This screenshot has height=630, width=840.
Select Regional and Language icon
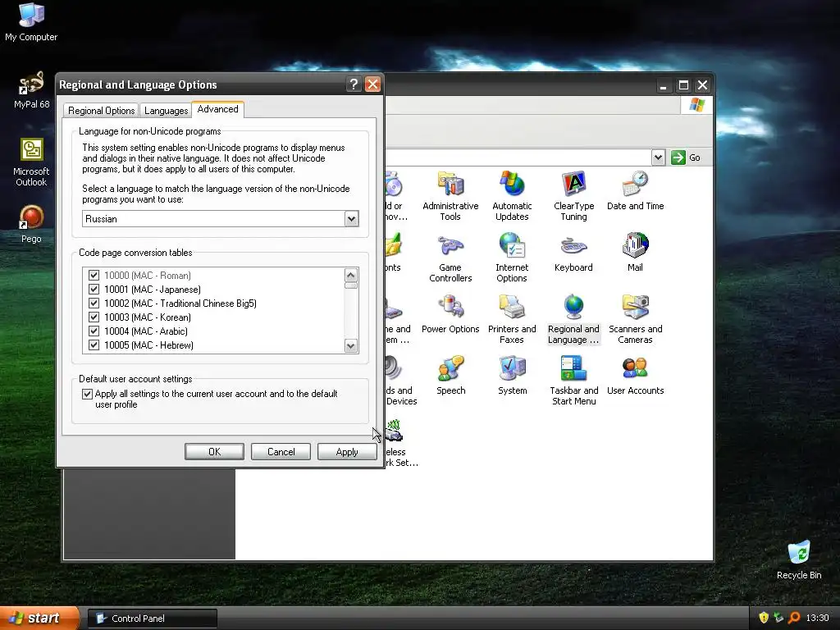[573, 319]
